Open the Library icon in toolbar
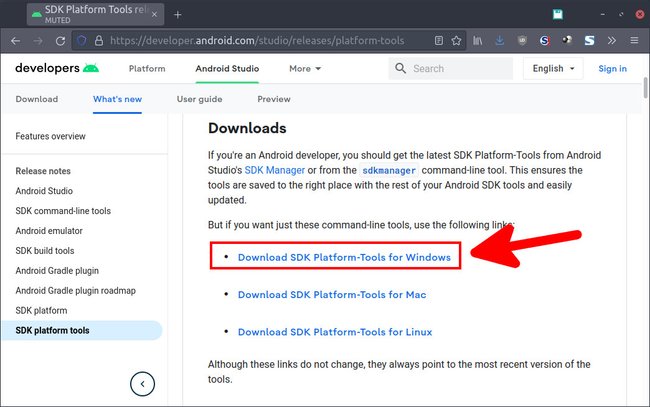This screenshot has height=407, width=650. [478, 40]
